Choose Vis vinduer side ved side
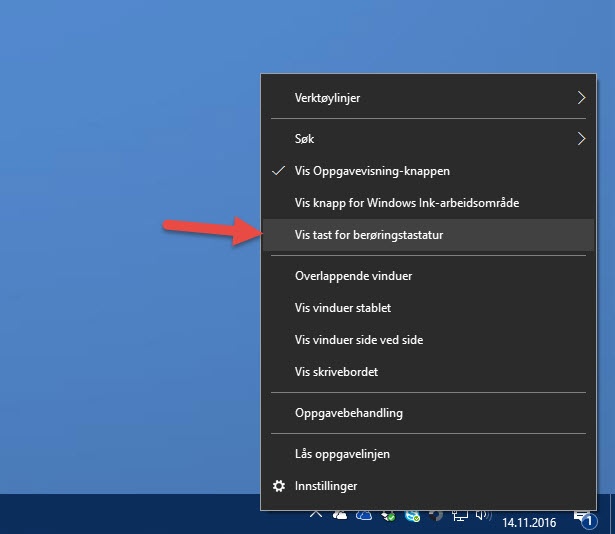 [x=359, y=340]
